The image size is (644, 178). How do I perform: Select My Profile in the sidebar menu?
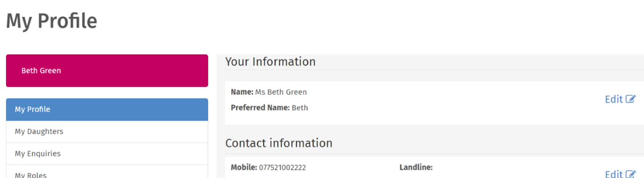point(107,109)
